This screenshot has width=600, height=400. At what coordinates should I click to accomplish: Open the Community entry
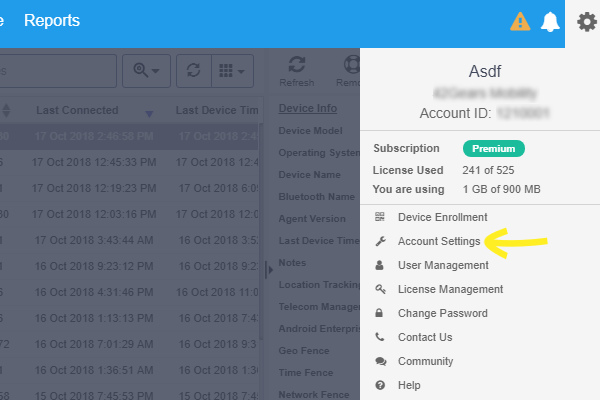pos(426,361)
